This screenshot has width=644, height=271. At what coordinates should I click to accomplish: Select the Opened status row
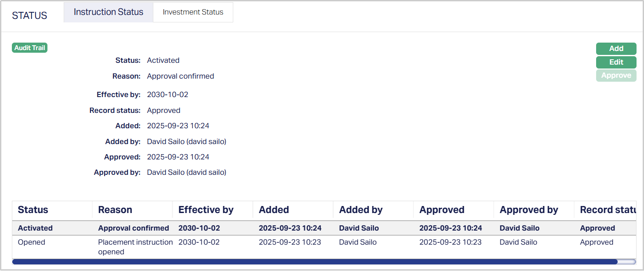click(32, 242)
